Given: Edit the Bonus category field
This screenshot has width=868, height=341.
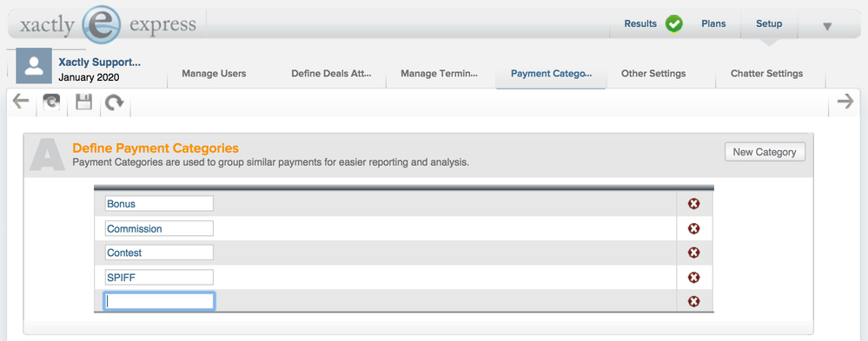Looking at the screenshot, I should point(159,203).
